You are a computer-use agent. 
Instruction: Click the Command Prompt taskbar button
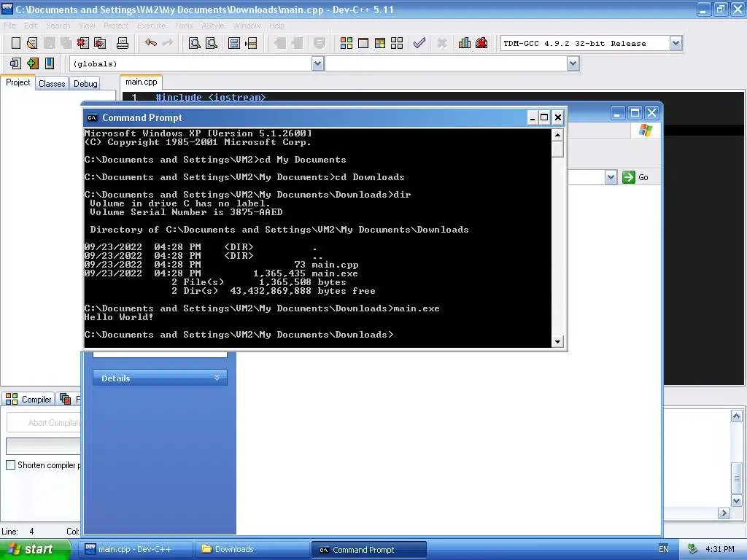tap(368, 550)
